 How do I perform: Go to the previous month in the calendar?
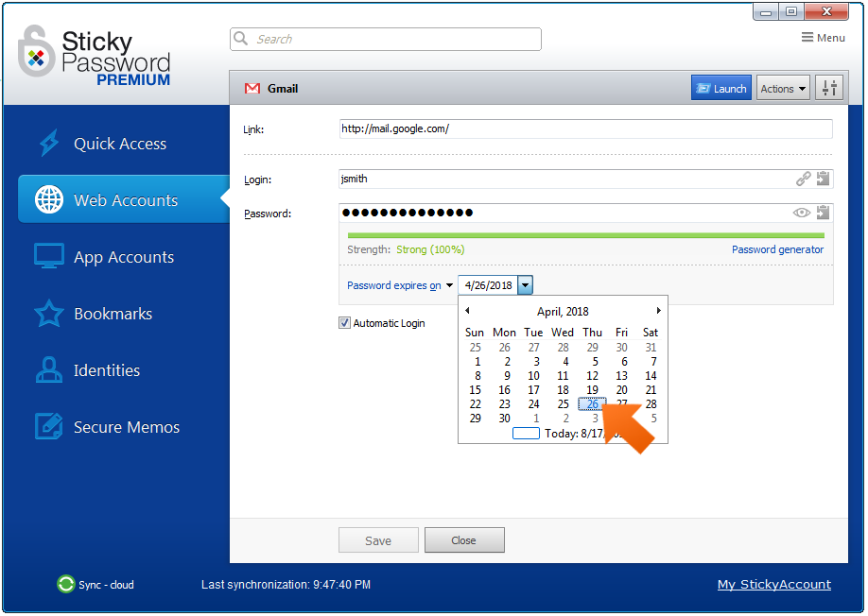(467, 311)
